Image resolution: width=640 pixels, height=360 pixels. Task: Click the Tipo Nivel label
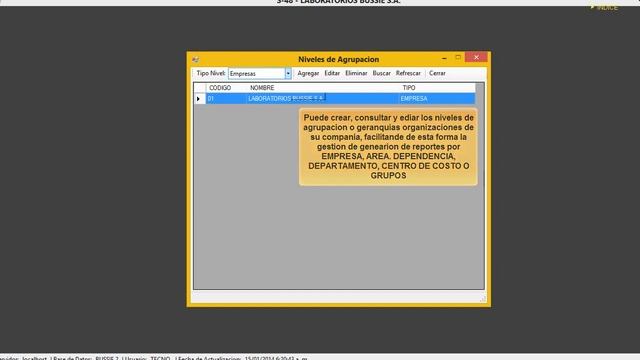click(211, 73)
